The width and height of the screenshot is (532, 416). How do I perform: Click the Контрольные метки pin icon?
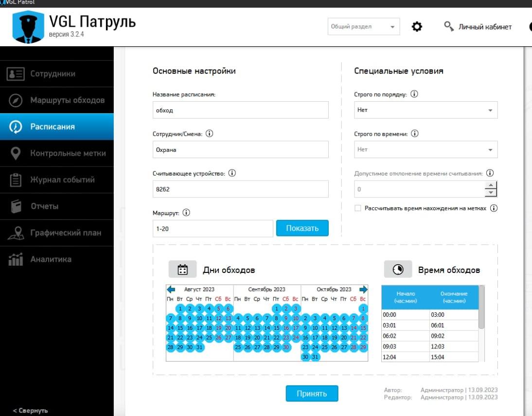tap(16, 153)
